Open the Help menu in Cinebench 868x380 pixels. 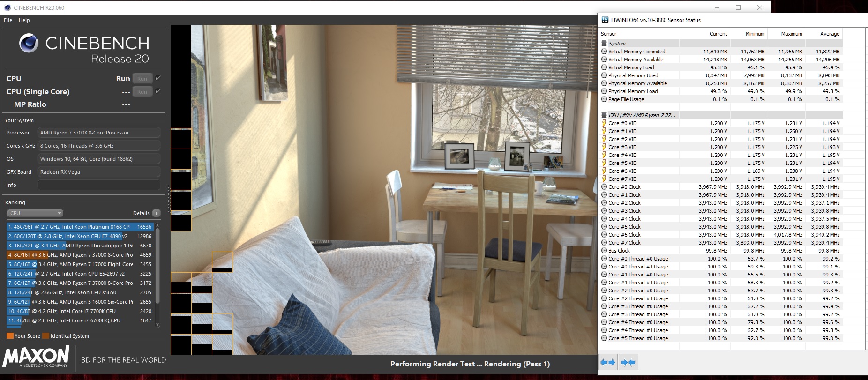coord(24,20)
